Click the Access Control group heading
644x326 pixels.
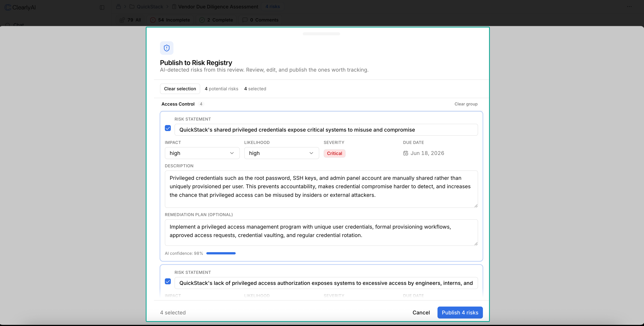click(x=178, y=104)
